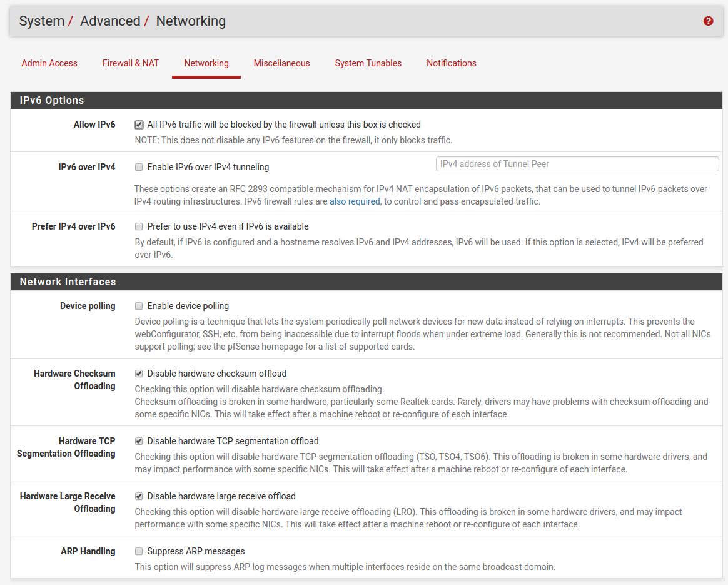Image resolution: width=728 pixels, height=585 pixels.
Task: Follow the 'also required' link
Action: [355, 201]
